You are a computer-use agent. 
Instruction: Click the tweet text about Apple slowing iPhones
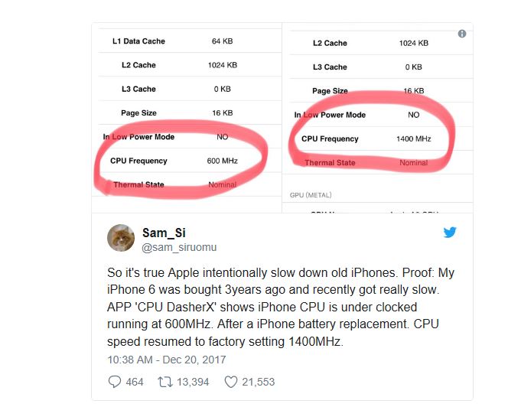[281, 306]
